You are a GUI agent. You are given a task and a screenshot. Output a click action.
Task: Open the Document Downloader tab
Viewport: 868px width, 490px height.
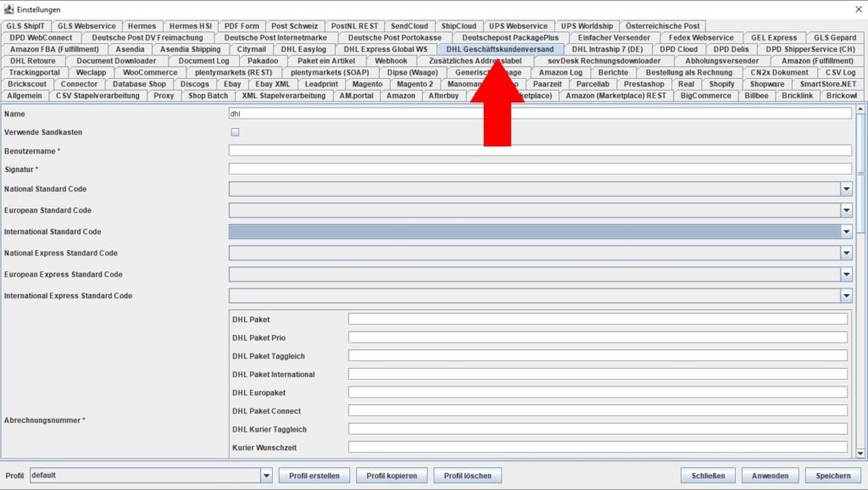[116, 61]
